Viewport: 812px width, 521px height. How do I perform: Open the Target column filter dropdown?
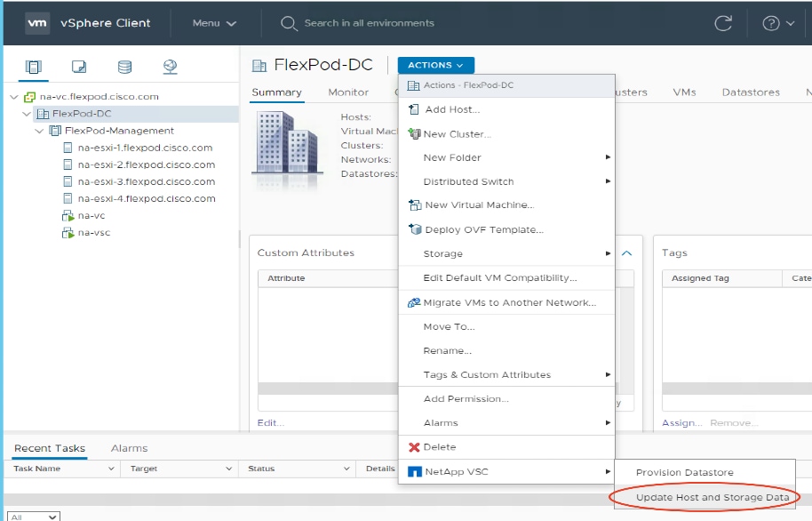(x=228, y=469)
